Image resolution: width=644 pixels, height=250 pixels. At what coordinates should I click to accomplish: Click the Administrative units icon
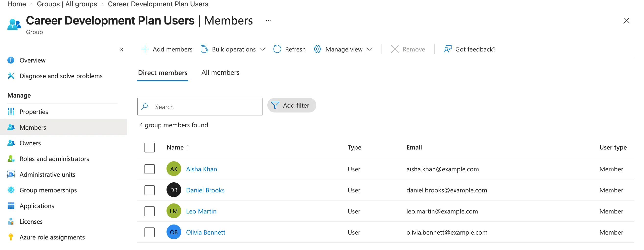click(x=11, y=175)
